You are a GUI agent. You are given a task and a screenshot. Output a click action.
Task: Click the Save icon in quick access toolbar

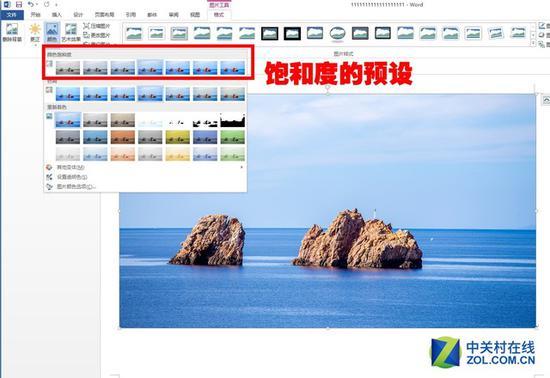[19, 5]
